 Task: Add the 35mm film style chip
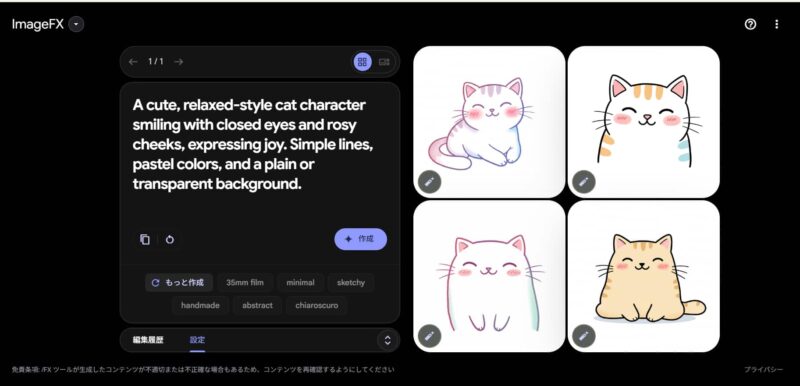point(245,282)
